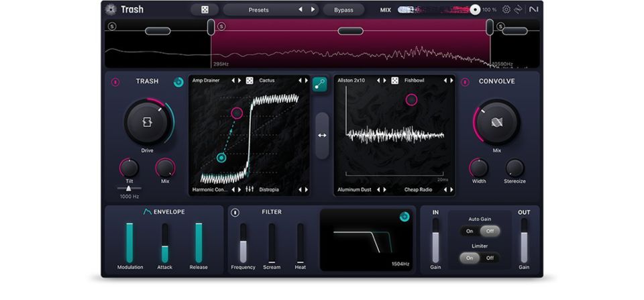Click the global randomize dice icon
The height and width of the screenshot is (300, 644).
click(x=204, y=10)
